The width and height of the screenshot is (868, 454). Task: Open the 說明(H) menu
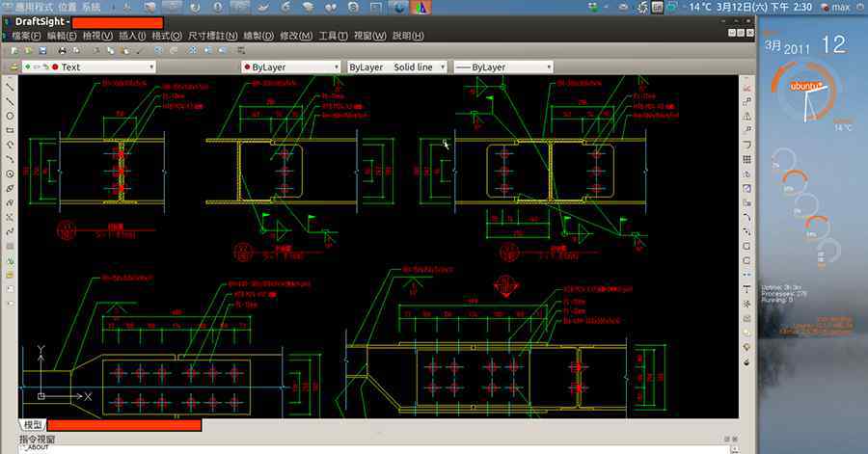(x=408, y=36)
